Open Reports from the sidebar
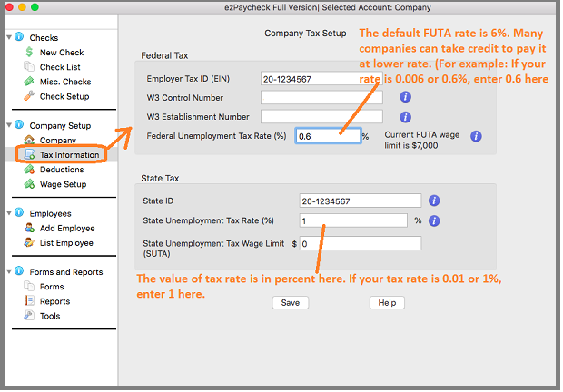This screenshot has width=563, height=392. (54, 301)
